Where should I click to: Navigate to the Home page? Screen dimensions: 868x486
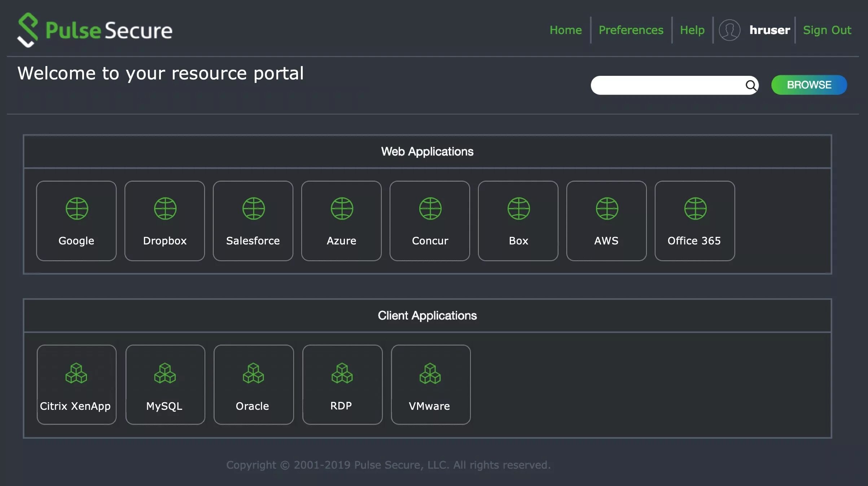tap(565, 29)
